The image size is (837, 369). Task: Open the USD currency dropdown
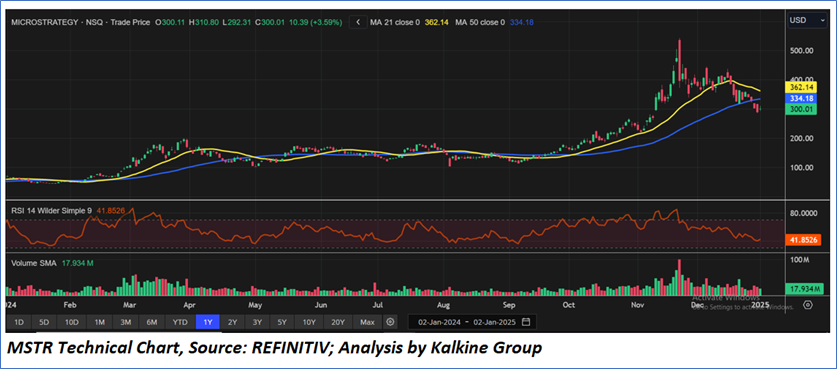pos(807,21)
